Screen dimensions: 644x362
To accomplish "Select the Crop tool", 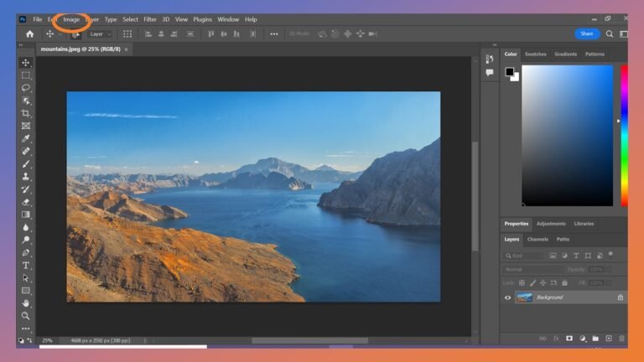I will pos(25,113).
